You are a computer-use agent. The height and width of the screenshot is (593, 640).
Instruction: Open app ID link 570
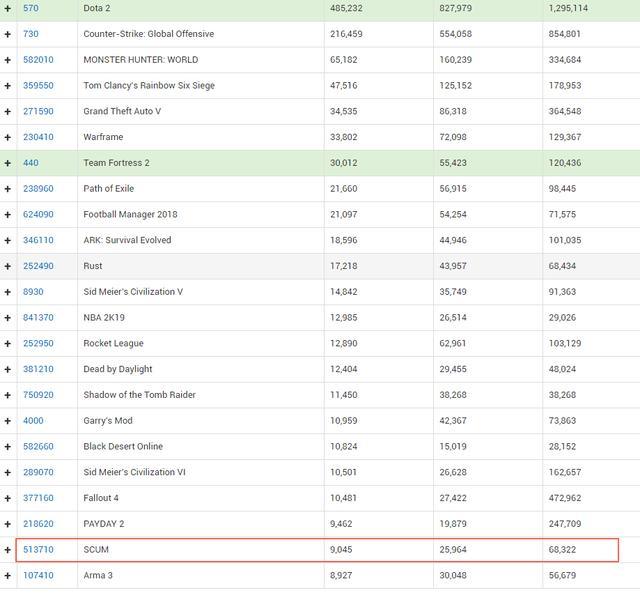click(x=31, y=8)
